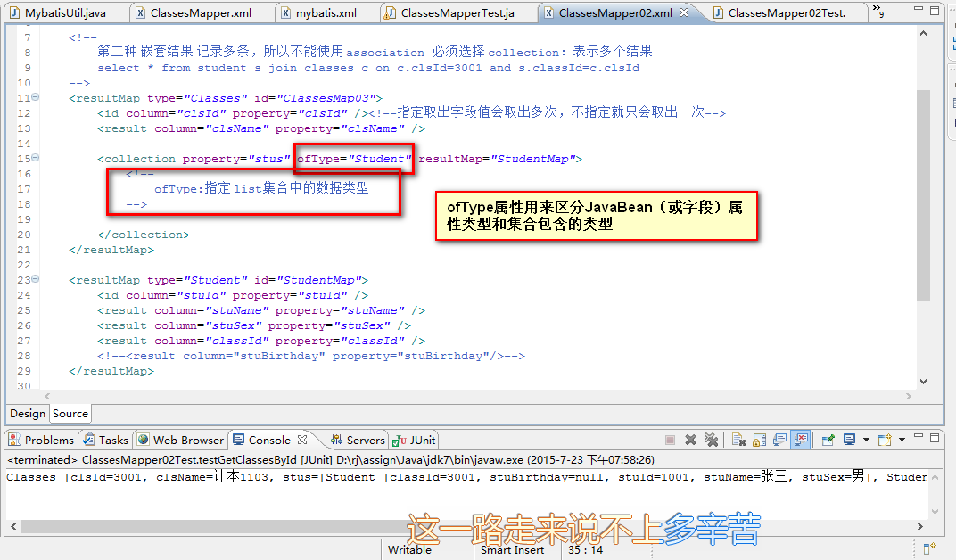This screenshot has width=956, height=560.
Task: Expand the Open Console dropdown arrow
Action: point(902,440)
